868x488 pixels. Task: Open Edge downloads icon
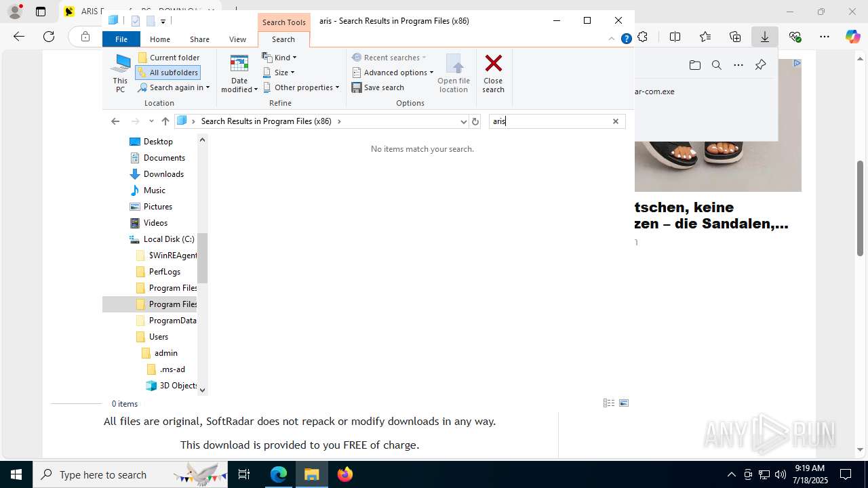[x=765, y=37]
